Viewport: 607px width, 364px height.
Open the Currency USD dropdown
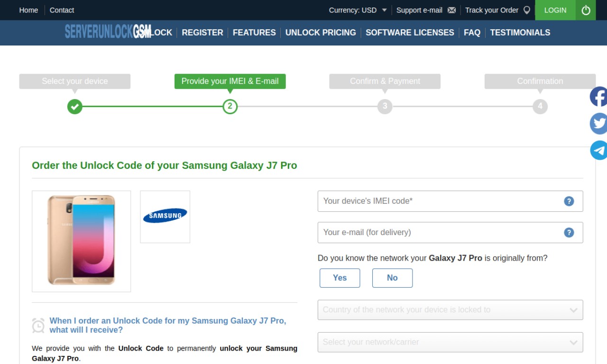(358, 10)
